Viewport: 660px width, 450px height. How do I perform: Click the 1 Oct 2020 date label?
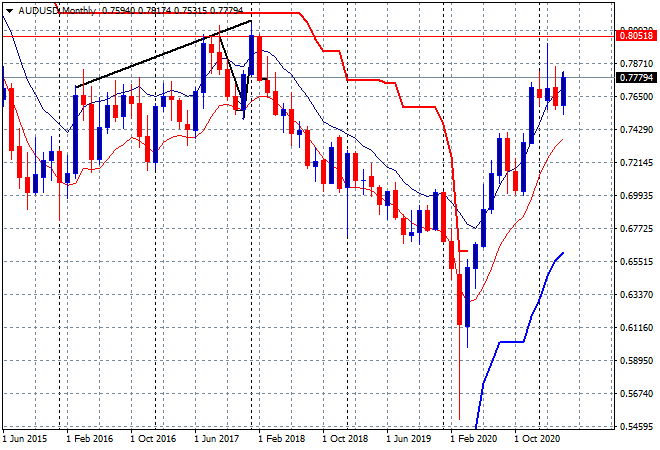click(x=537, y=439)
